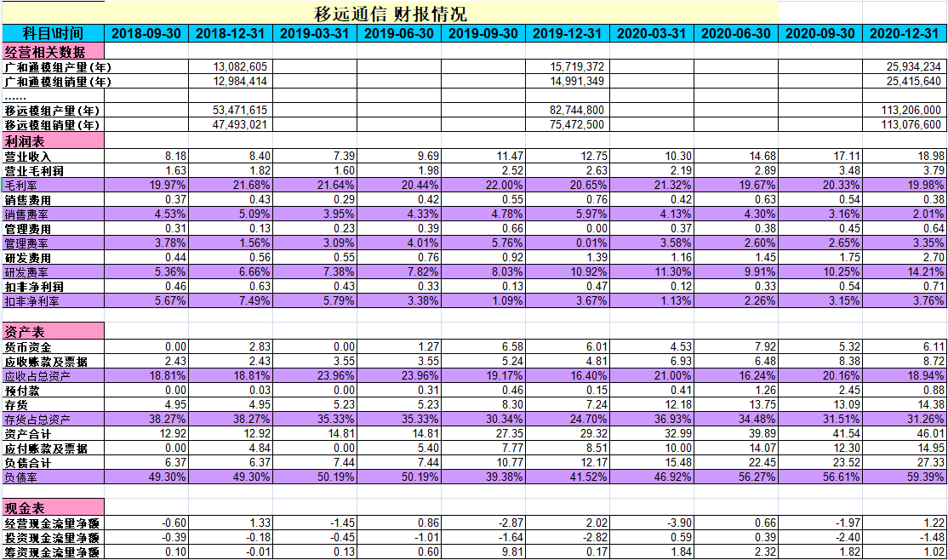Select the 利润表 section heading
The width and height of the screenshot is (948, 560).
click(54, 141)
